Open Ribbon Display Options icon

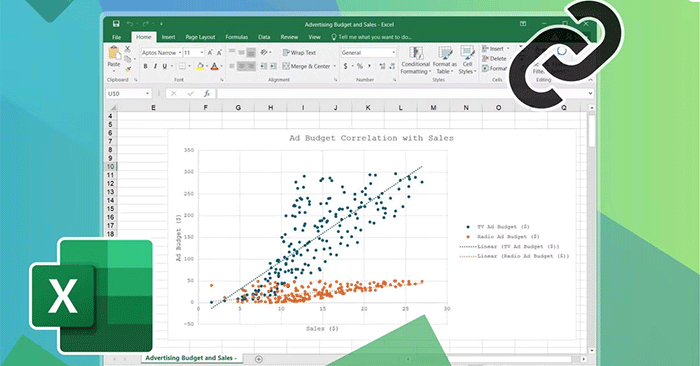point(523,24)
